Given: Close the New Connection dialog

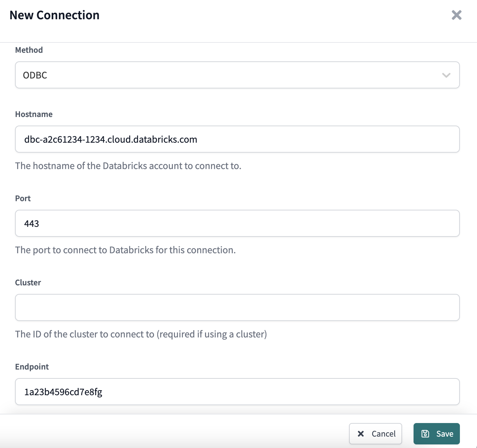Looking at the screenshot, I should tap(456, 15).
